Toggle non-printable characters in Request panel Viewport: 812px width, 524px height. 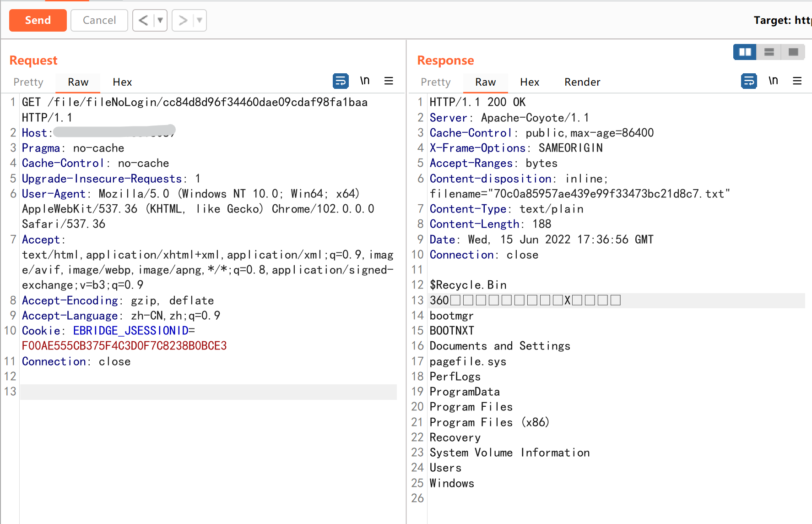click(364, 81)
